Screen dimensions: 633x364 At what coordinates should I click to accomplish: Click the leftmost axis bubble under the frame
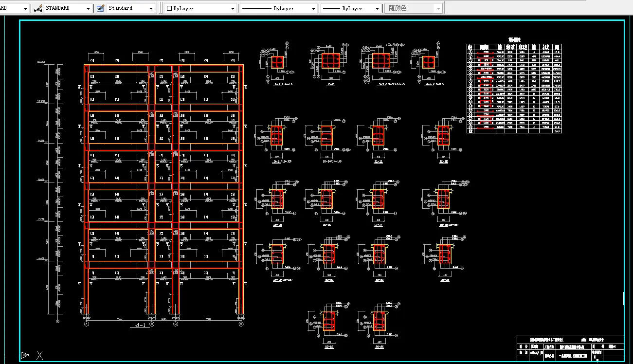coord(87,323)
